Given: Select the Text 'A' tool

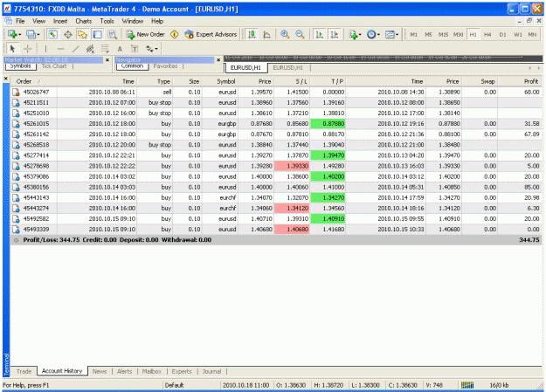Looking at the screenshot, I should pos(120,49).
